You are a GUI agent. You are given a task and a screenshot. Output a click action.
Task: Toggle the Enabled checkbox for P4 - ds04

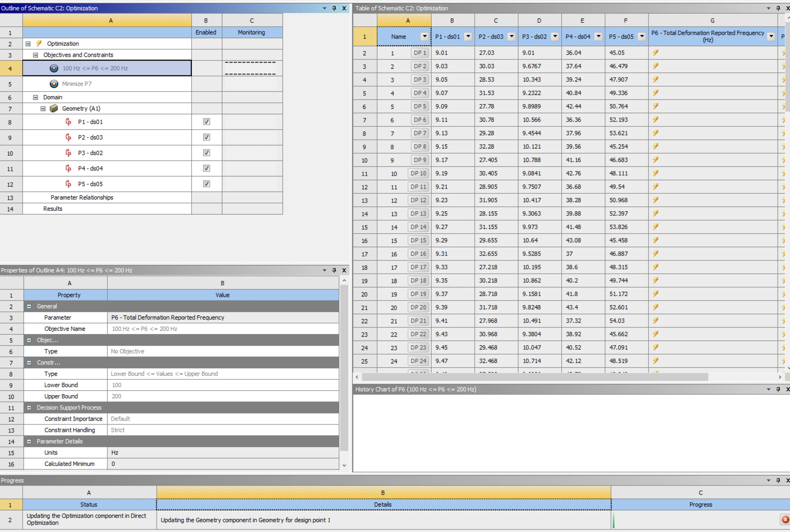point(206,168)
